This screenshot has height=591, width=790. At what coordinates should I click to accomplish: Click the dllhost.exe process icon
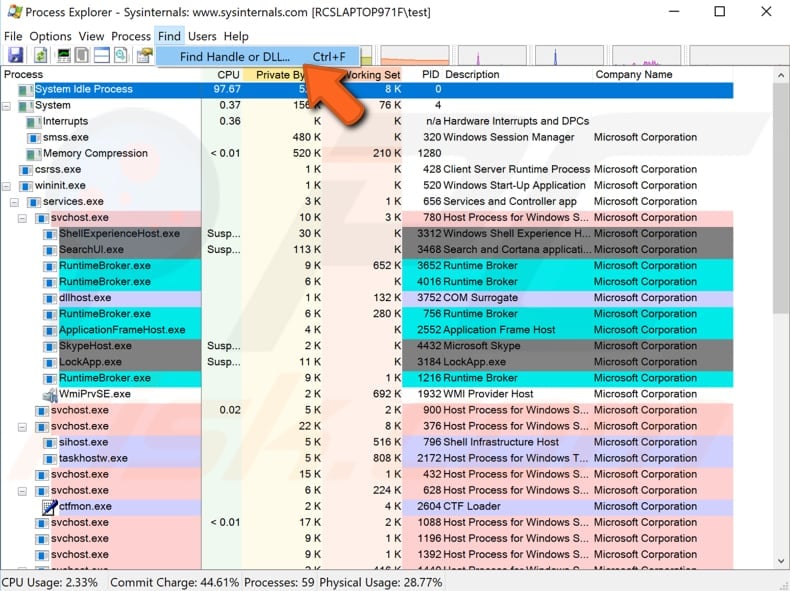pos(50,299)
